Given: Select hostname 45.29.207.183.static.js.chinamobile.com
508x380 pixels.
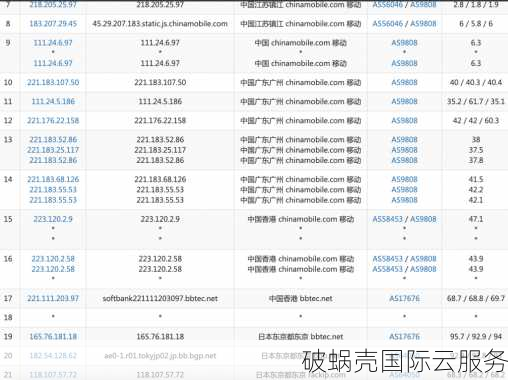Looking at the screenshot, I should [x=160, y=24].
